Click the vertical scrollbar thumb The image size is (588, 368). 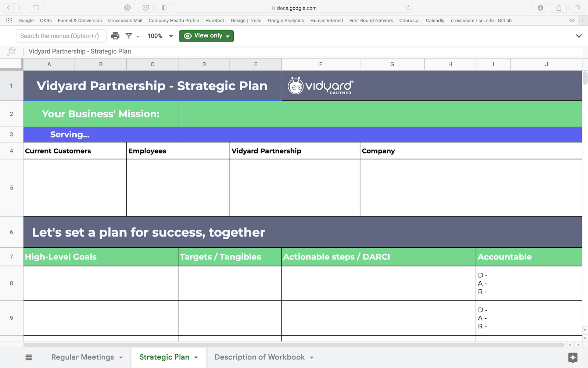(x=585, y=78)
